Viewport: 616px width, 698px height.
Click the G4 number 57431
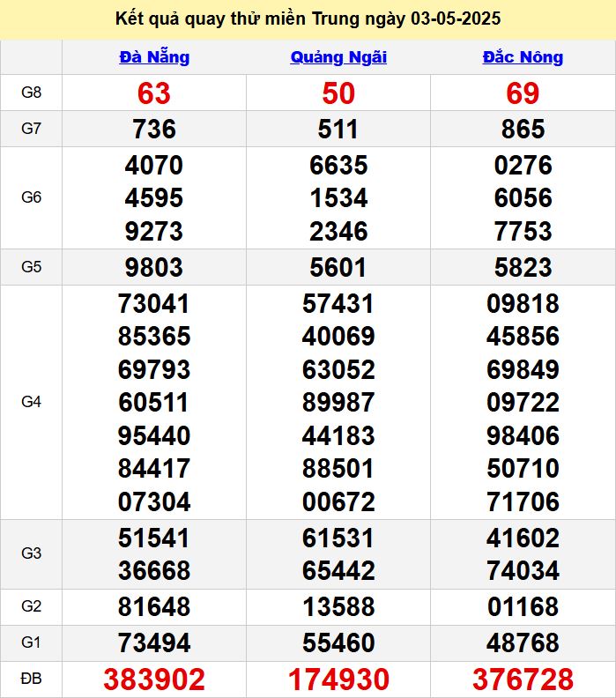coord(338,303)
